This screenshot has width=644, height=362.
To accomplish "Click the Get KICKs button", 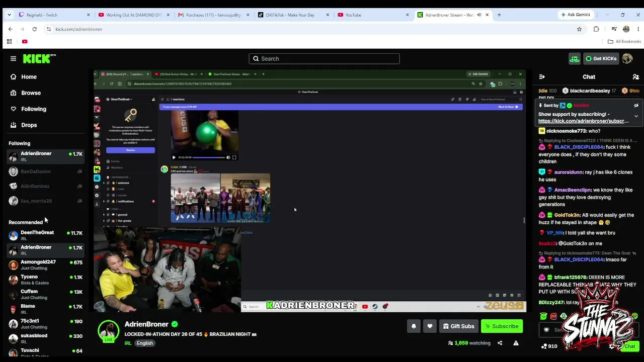I will pyautogui.click(x=601, y=59).
